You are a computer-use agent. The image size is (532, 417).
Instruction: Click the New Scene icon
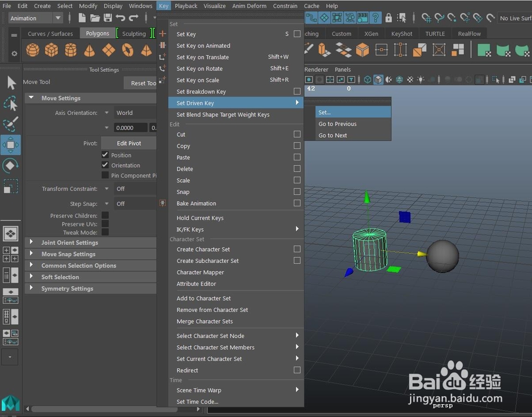click(82, 18)
